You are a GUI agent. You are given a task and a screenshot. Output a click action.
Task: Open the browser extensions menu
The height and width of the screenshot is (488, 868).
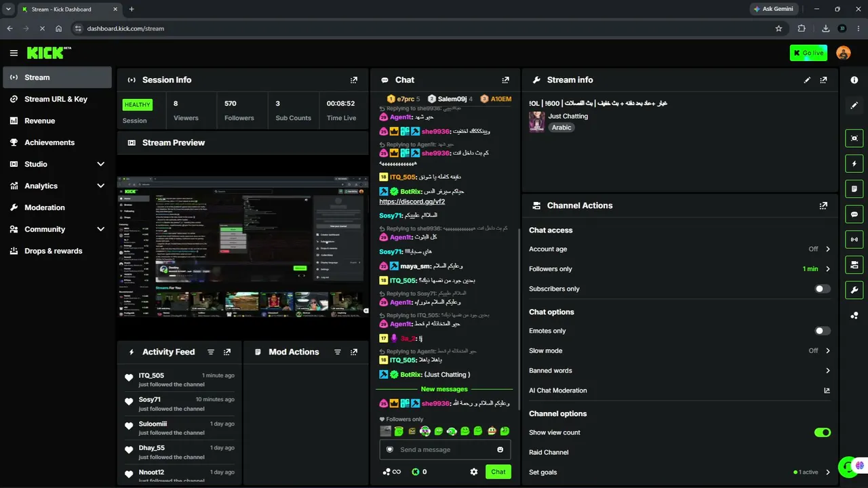pyautogui.click(x=802, y=28)
